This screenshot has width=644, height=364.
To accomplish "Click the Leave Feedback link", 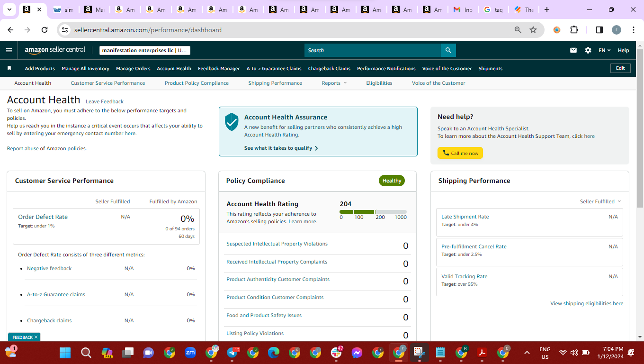I will point(105,101).
